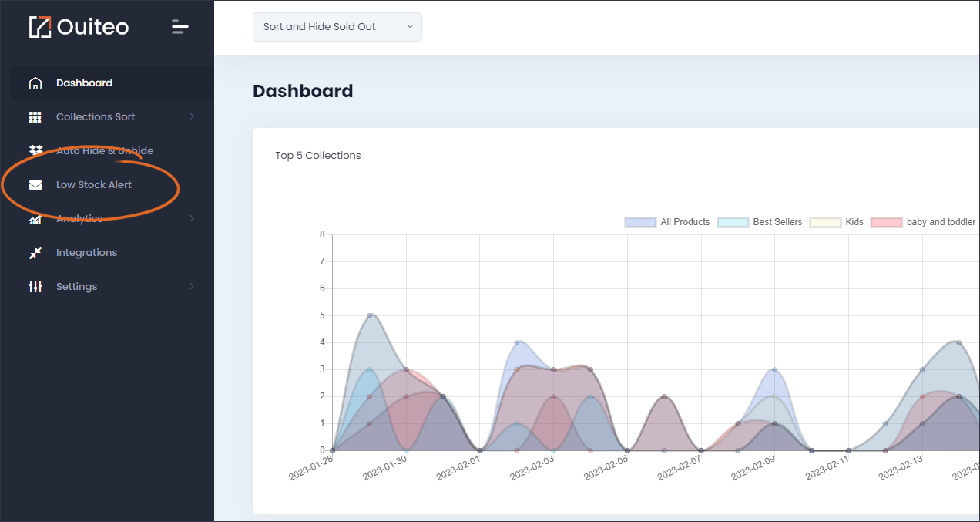
Task: Click the baby and toddler legend color swatch
Action: (886, 222)
